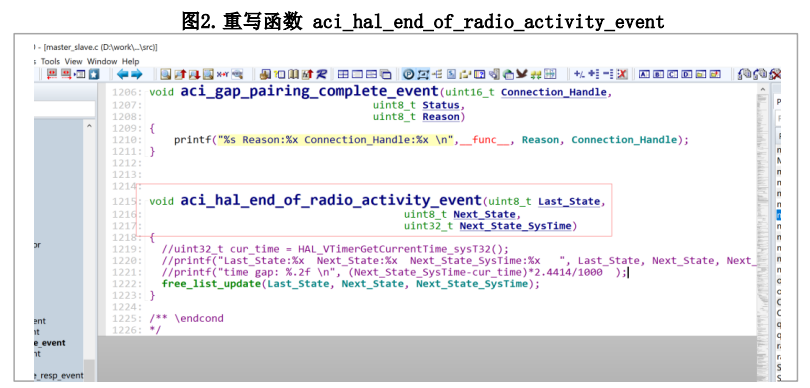This screenshot has height=388, width=810.
Task: Click the red X toolbar icon
Action: pos(621,74)
